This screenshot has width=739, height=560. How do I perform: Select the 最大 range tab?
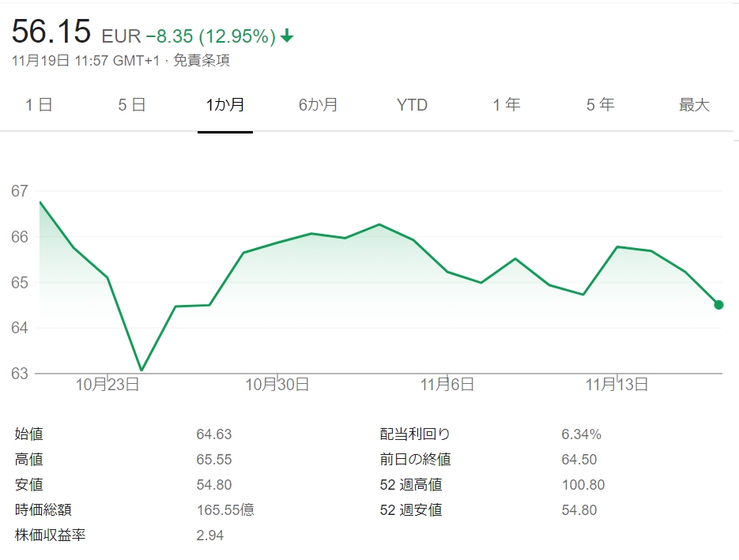coord(695,105)
